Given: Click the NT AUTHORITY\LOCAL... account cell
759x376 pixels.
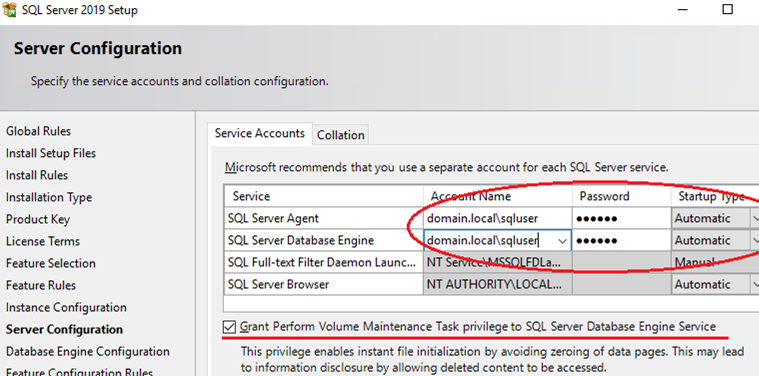Looking at the screenshot, I should (498, 285).
